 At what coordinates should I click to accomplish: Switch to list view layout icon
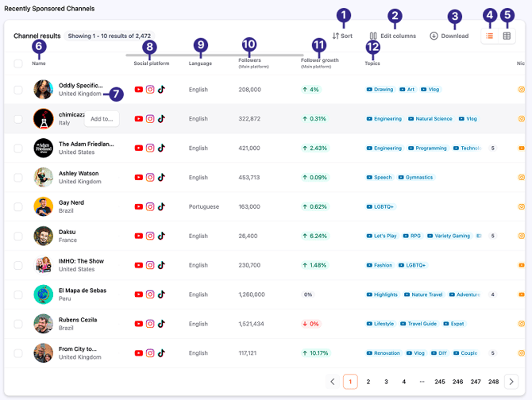[x=490, y=36]
